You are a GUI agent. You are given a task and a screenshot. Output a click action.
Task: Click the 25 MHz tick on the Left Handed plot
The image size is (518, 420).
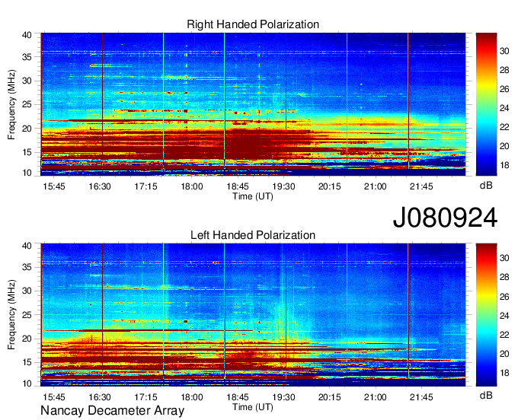pyautogui.click(x=27, y=315)
